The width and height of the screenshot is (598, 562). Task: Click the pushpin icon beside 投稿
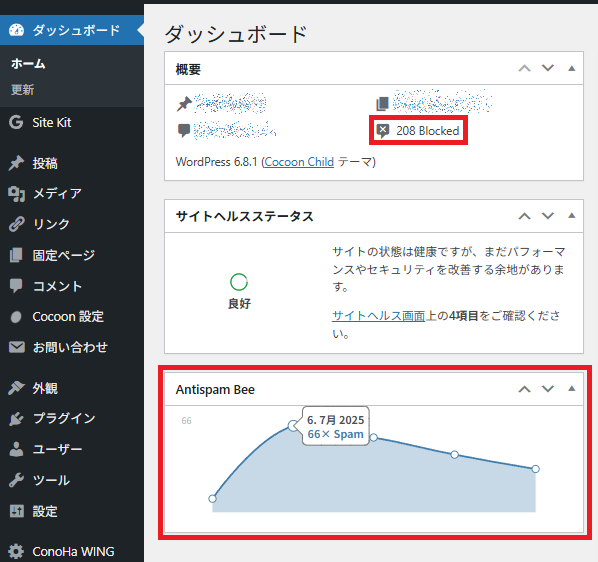[x=16, y=163]
